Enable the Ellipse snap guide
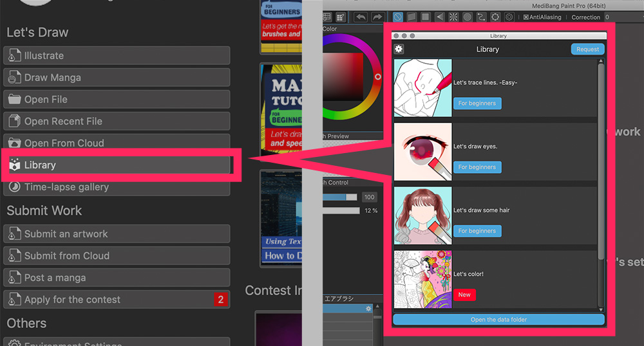The width and height of the screenshot is (644, 346). pos(495,17)
